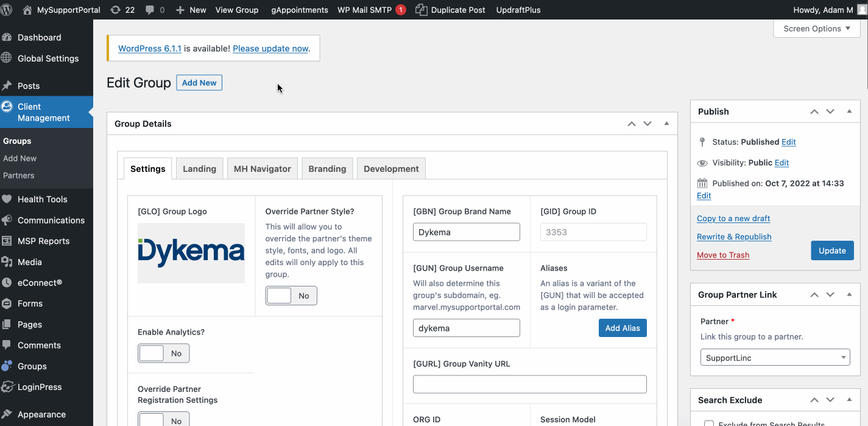The height and width of the screenshot is (426, 868).
Task: Expand Screen Options dropdown
Action: (x=817, y=29)
